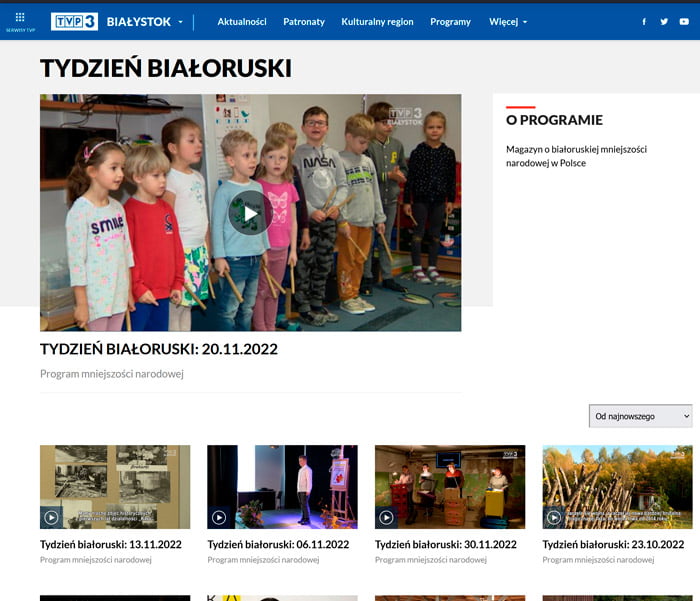The height and width of the screenshot is (601, 700).
Task: Click play icon on 23.10.2022 thumbnail
Action: tap(554, 517)
